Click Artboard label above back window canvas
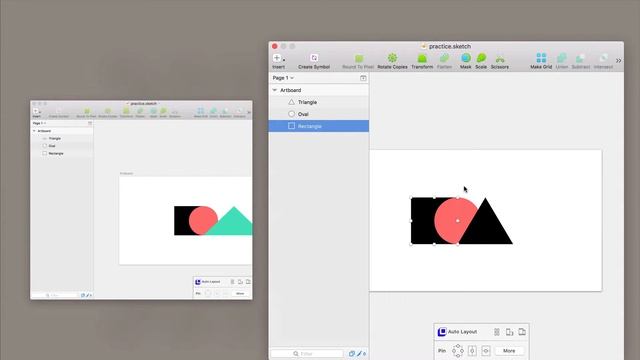 click(127, 173)
